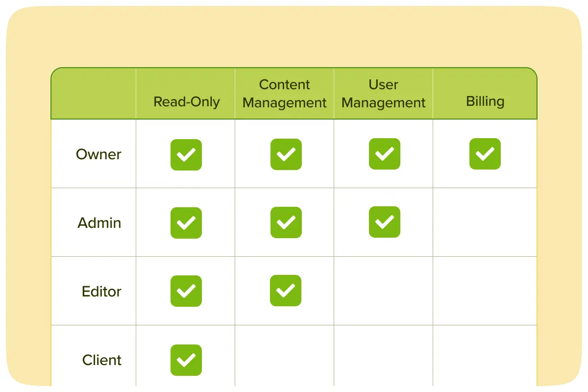Click the empty Editor User Management cell
This screenshot has width=588, height=392.
coord(383,291)
